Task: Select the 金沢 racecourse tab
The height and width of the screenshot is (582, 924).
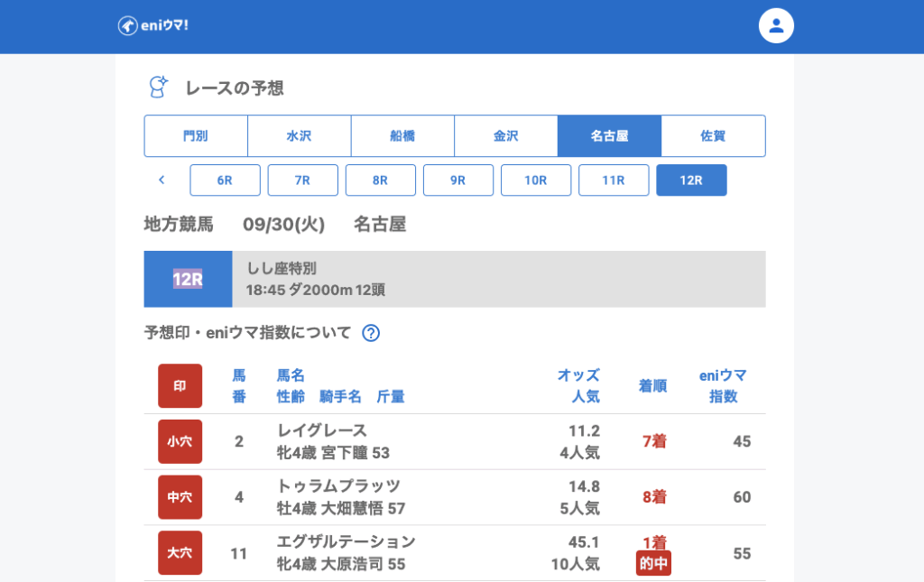Action: click(505, 136)
